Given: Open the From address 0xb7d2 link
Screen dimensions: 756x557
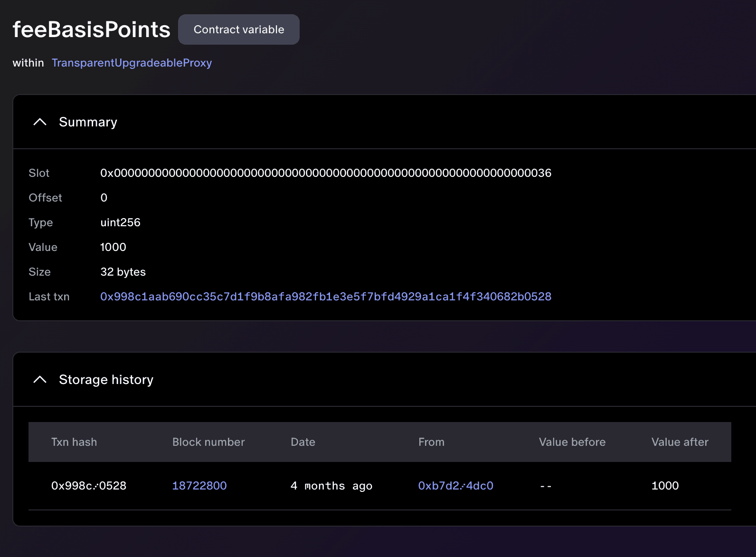Looking at the screenshot, I should (x=455, y=486).
